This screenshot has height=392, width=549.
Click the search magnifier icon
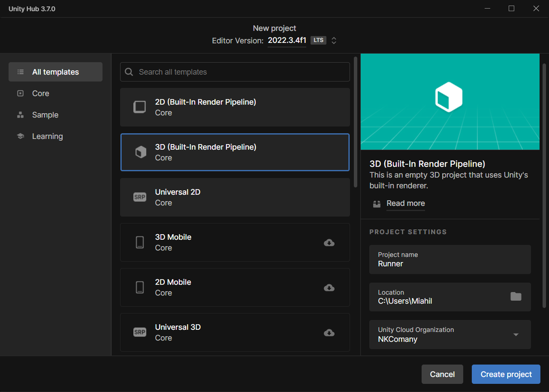point(129,72)
